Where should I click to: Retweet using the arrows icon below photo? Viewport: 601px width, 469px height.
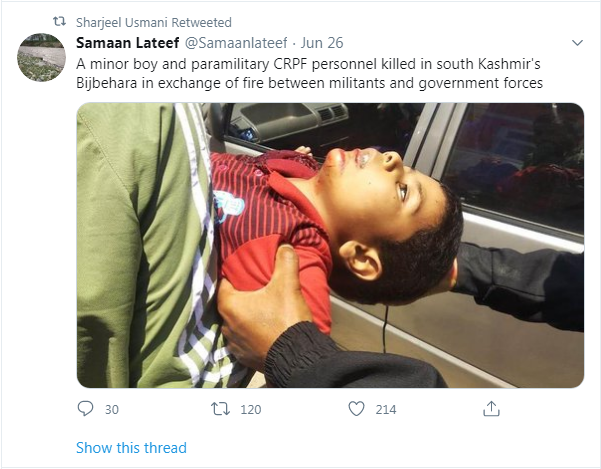(x=222, y=409)
